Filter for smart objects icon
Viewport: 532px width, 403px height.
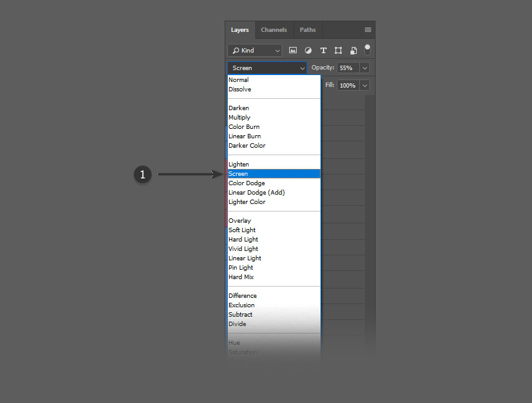point(353,51)
